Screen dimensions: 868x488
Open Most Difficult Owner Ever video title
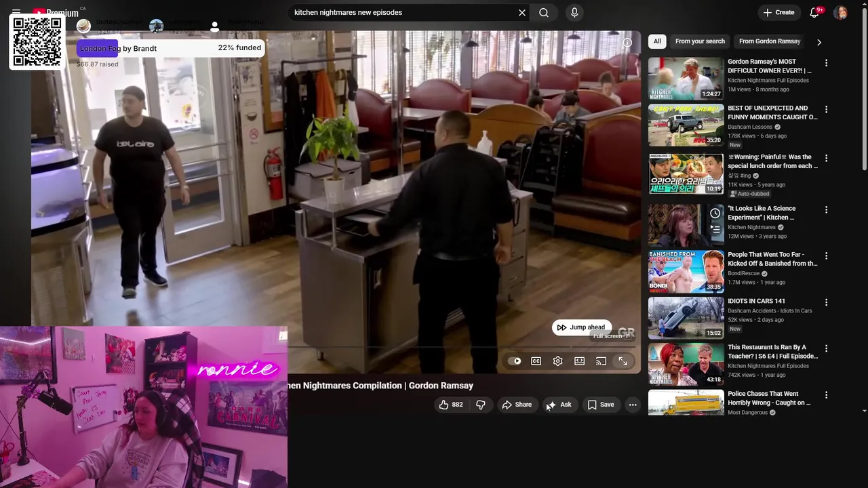coord(770,66)
